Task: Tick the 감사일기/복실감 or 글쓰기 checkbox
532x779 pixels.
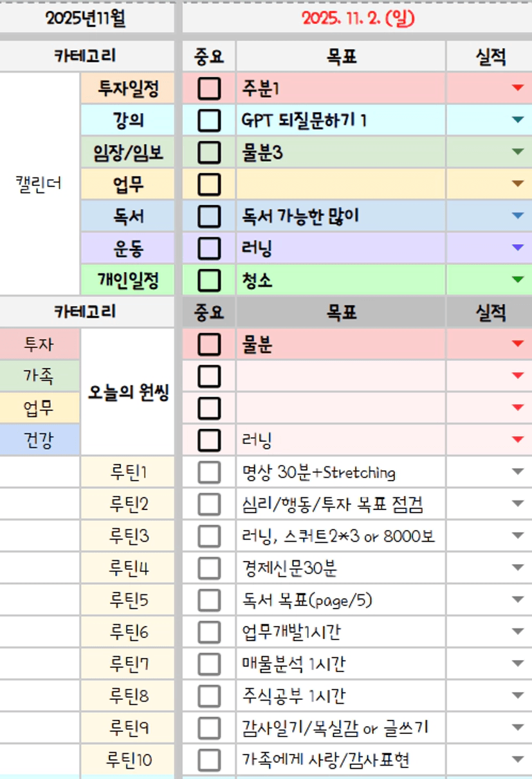Action: click(209, 728)
